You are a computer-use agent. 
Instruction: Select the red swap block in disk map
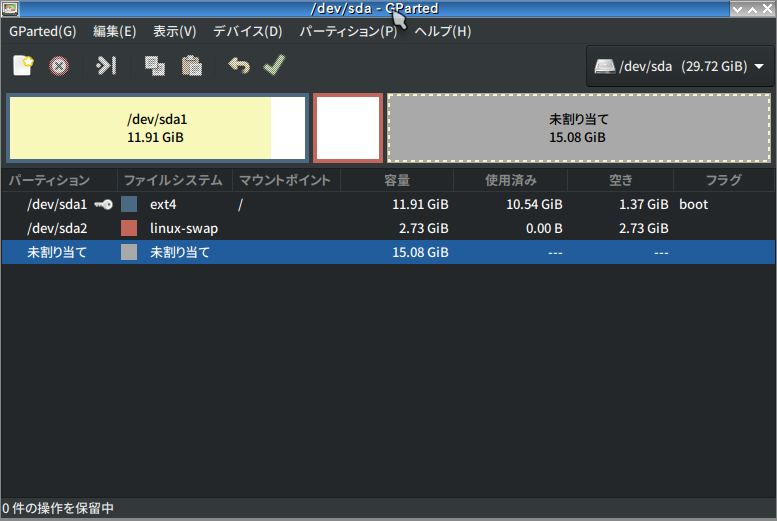[348, 128]
